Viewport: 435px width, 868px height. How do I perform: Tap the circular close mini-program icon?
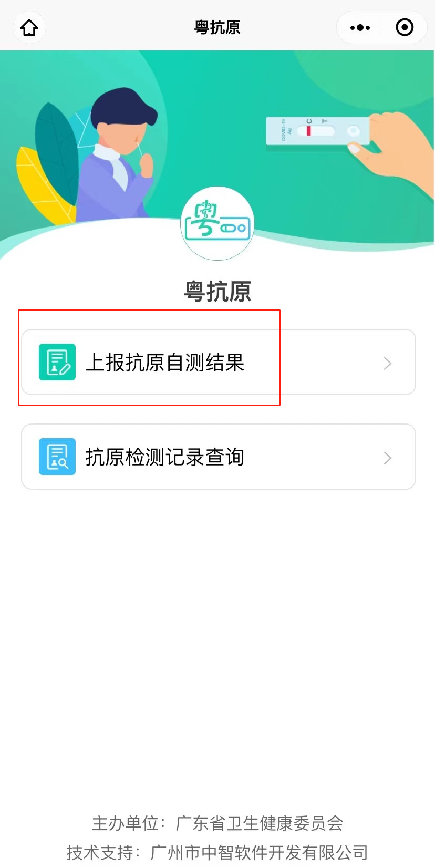[x=405, y=27]
